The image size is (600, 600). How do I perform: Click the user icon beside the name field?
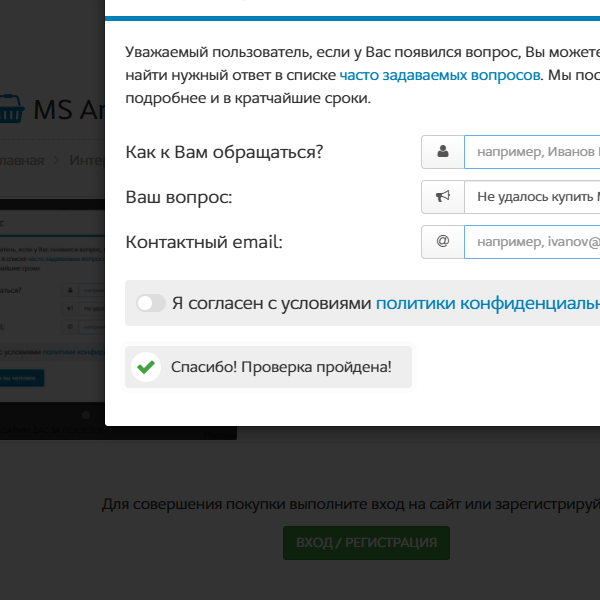point(443,153)
